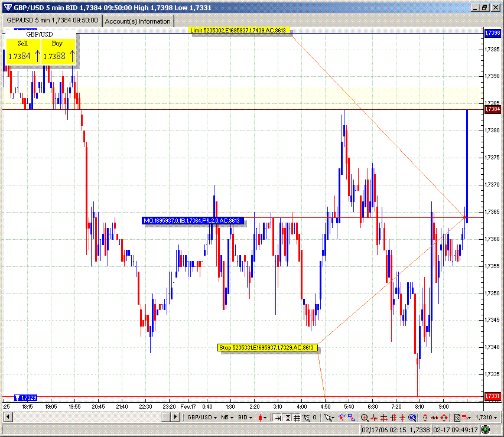Click the red 1,7331 low price tag
Image resolution: width=504 pixels, height=437 pixels.
pyautogui.click(x=492, y=396)
